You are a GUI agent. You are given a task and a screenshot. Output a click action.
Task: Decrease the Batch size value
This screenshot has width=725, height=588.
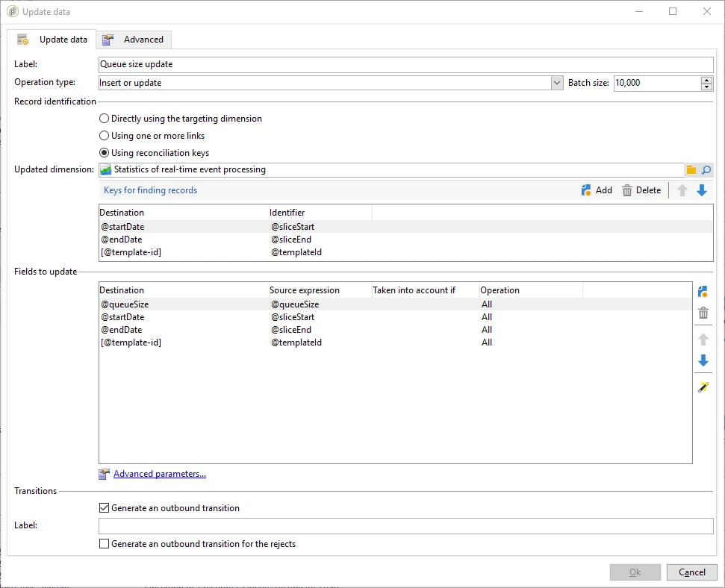coord(706,87)
